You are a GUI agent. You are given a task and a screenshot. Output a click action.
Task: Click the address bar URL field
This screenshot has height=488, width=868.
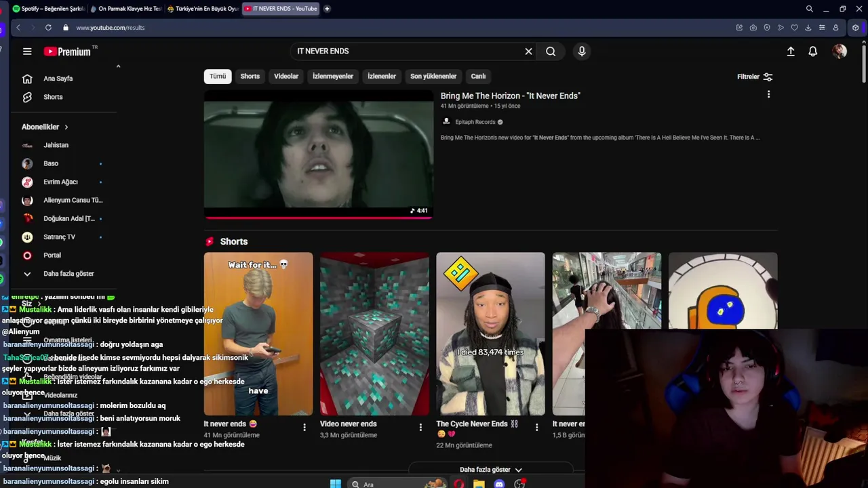[x=393, y=28]
